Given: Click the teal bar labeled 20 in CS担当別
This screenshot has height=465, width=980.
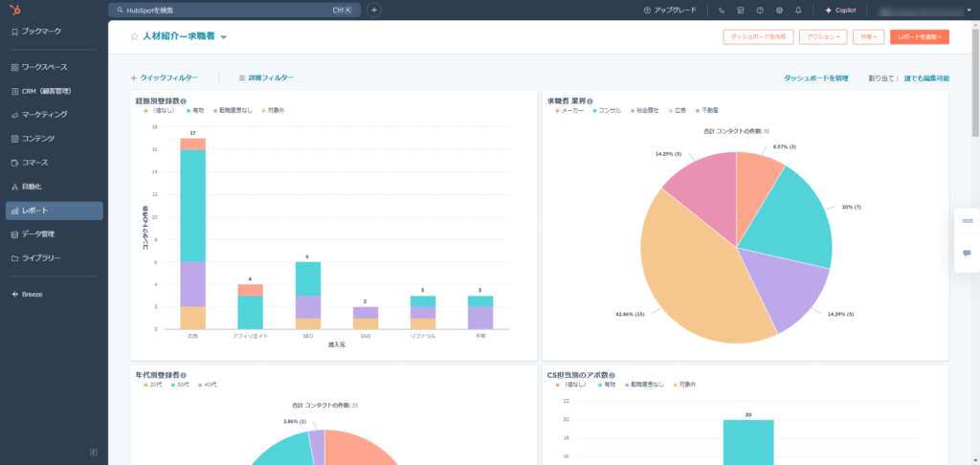Looking at the screenshot, I should pyautogui.click(x=748, y=442).
